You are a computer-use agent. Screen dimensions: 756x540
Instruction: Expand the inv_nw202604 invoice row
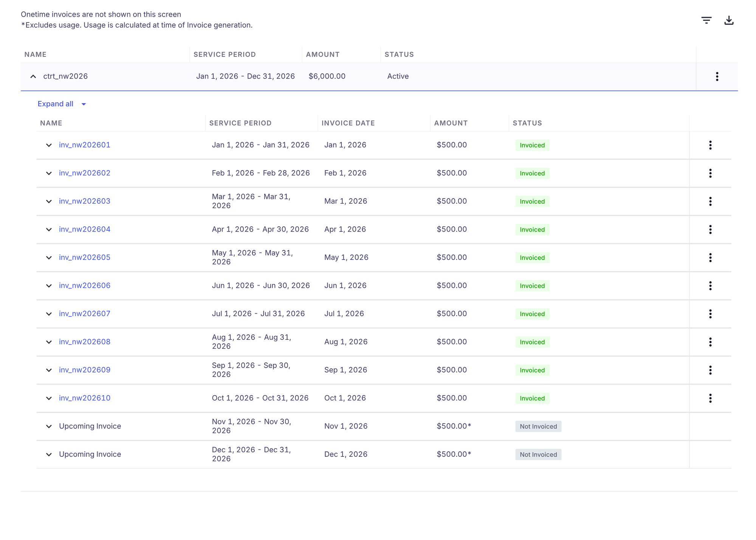click(49, 230)
